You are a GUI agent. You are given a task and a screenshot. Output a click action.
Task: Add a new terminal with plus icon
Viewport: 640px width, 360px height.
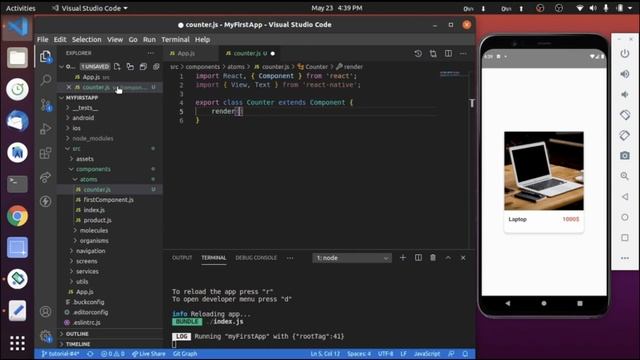point(403,258)
